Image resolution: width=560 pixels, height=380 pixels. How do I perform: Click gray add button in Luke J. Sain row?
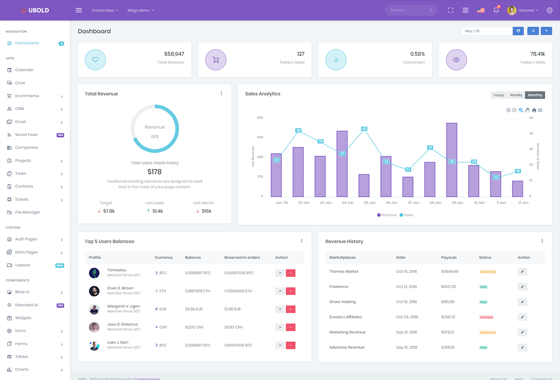pos(280,345)
